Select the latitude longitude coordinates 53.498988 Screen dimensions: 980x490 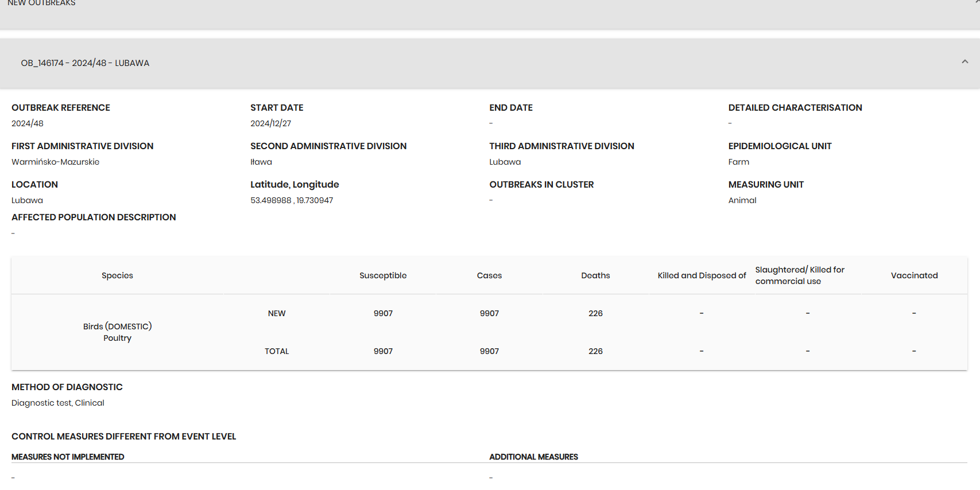point(292,200)
